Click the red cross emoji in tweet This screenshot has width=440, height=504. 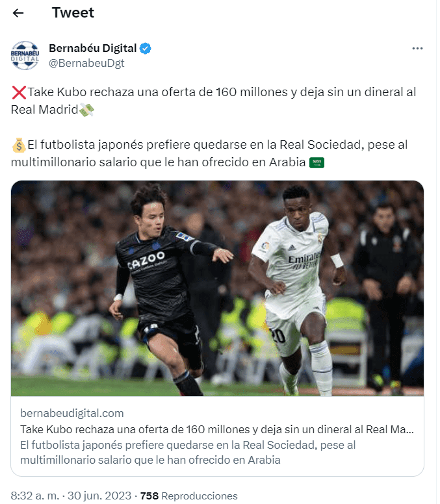click(19, 93)
